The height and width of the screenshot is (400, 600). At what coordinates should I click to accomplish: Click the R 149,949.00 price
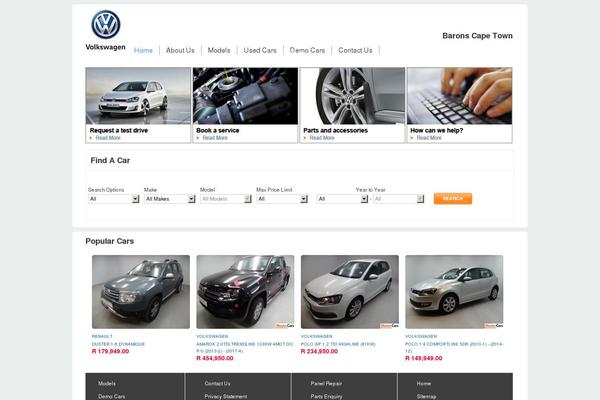[x=424, y=358]
